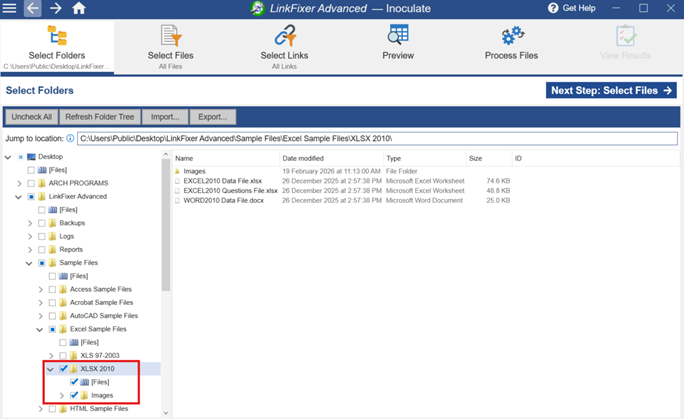Check AutoCAD Sample Files checkbox
Viewport: 684px width, 419px height.
pyautogui.click(x=52, y=316)
